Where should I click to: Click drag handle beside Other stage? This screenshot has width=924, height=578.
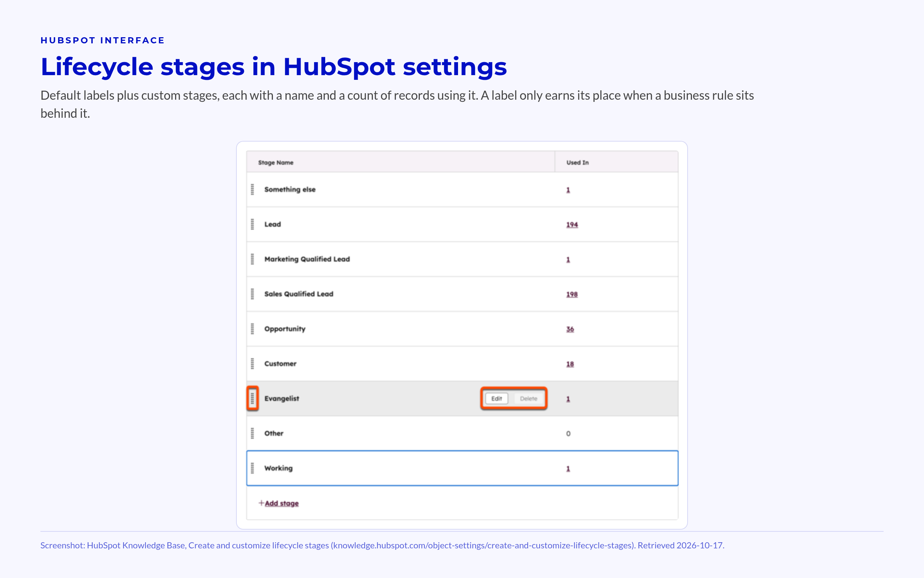click(252, 433)
